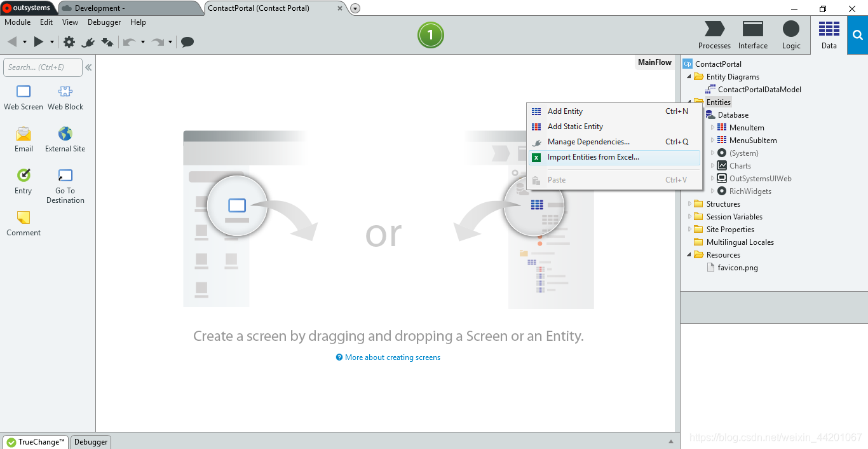Screen dimensions: 868x449
Task: Click the green 1-Click Publish button
Action: click(x=431, y=35)
